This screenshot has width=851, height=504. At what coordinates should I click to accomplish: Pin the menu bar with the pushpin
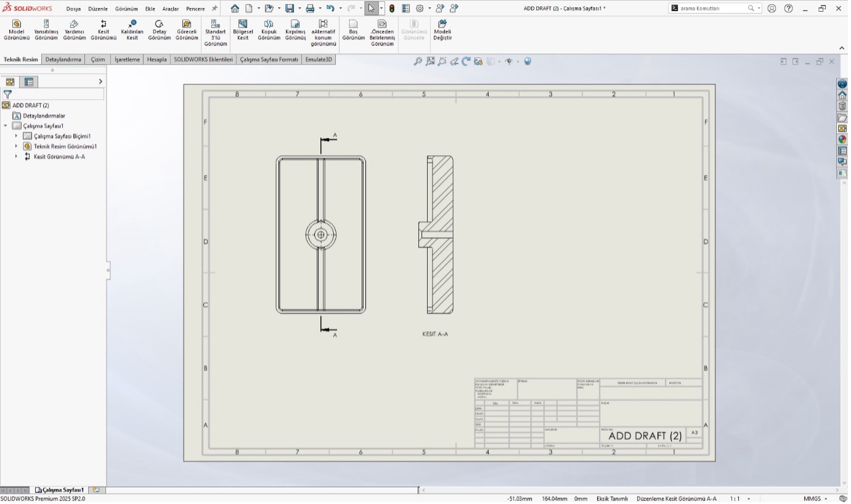[214, 9]
